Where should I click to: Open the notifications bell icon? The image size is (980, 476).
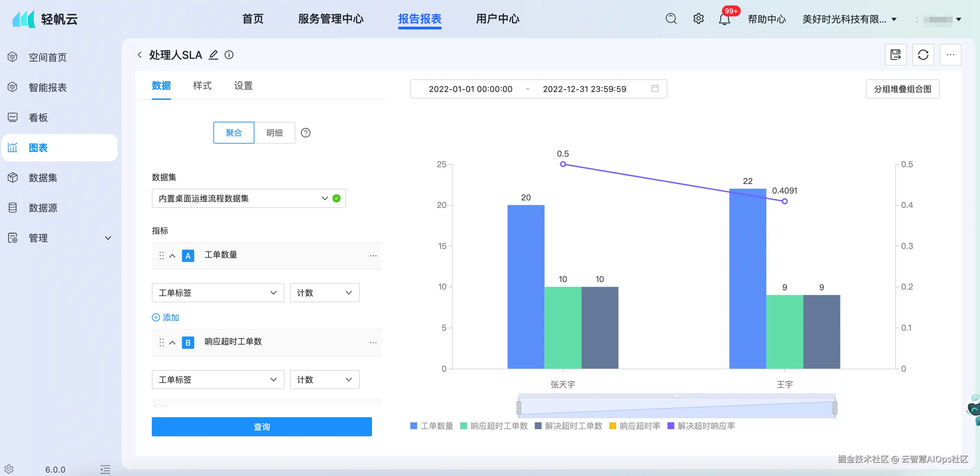pos(724,19)
